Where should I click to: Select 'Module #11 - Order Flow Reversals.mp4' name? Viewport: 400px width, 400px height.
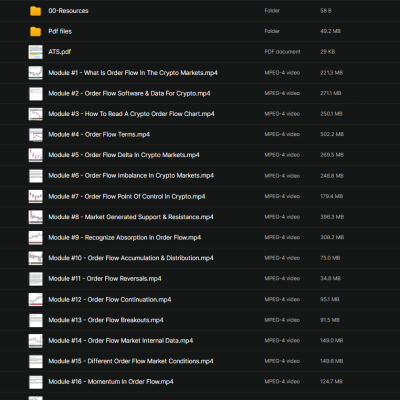105,278
